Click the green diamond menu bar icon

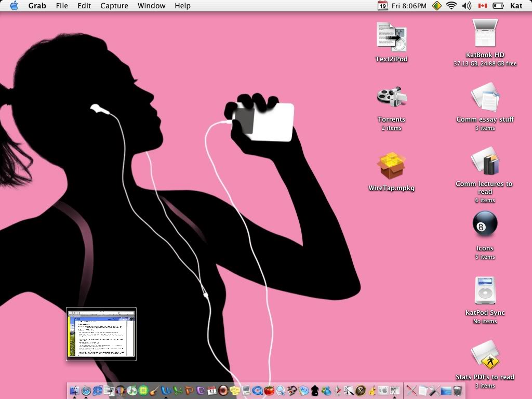point(437,6)
